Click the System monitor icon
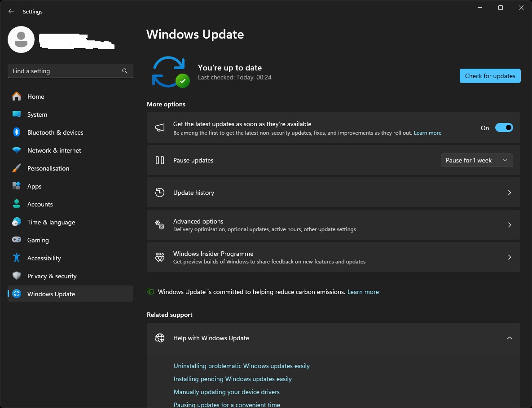This screenshot has width=532, height=408. tap(16, 114)
